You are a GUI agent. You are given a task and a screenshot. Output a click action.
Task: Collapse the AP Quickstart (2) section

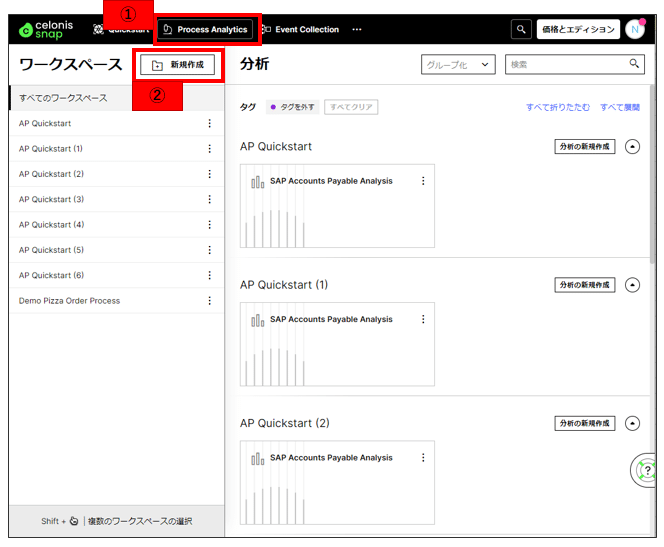[x=632, y=423]
